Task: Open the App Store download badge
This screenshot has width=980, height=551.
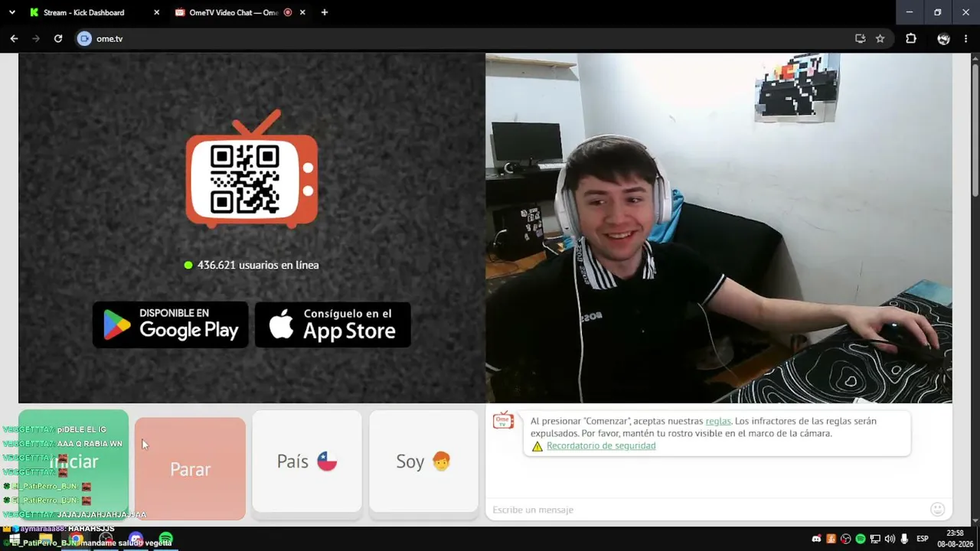Action: tap(332, 324)
